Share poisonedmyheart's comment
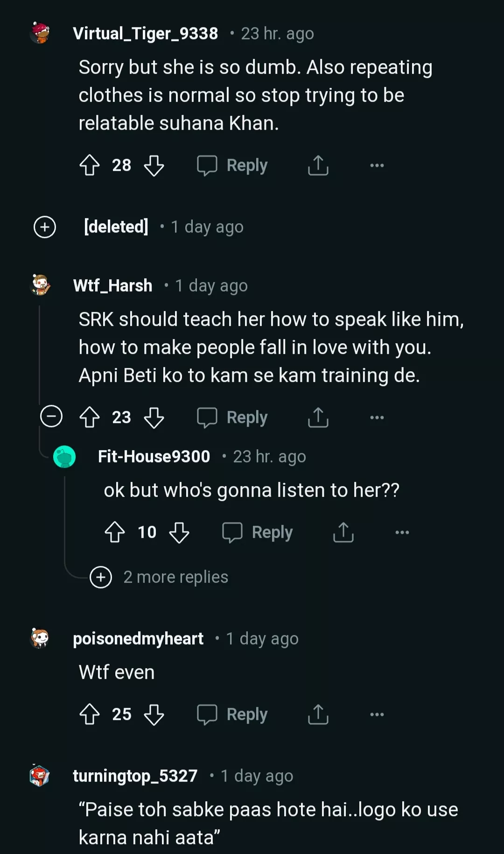 (318, 714)
